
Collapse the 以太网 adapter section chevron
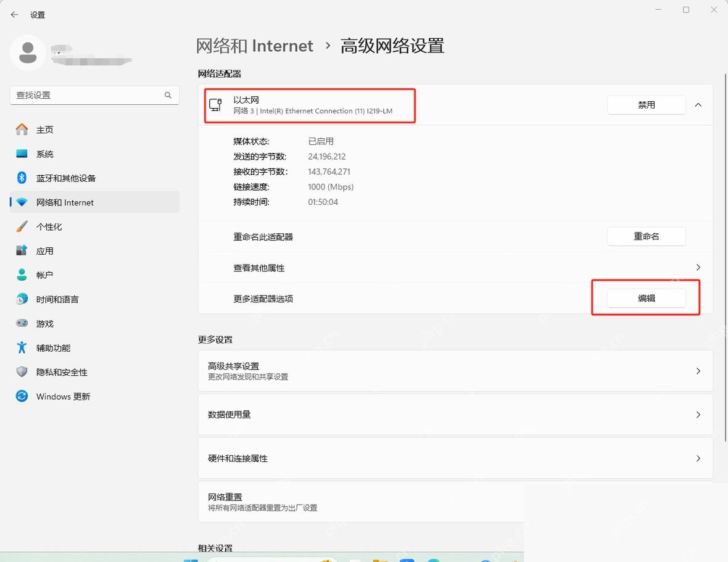698,105
